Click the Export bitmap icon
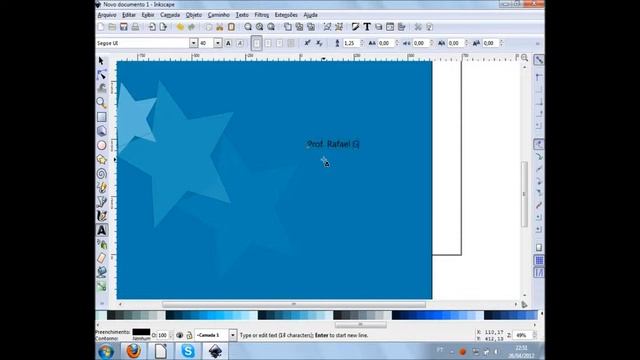The image size is (640, 360). click(163, 27)
